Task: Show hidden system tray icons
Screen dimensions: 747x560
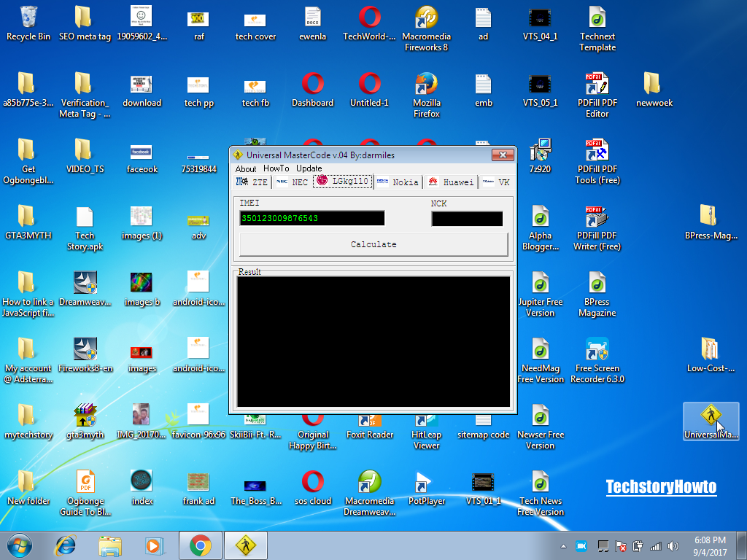Action: (564, 546)
